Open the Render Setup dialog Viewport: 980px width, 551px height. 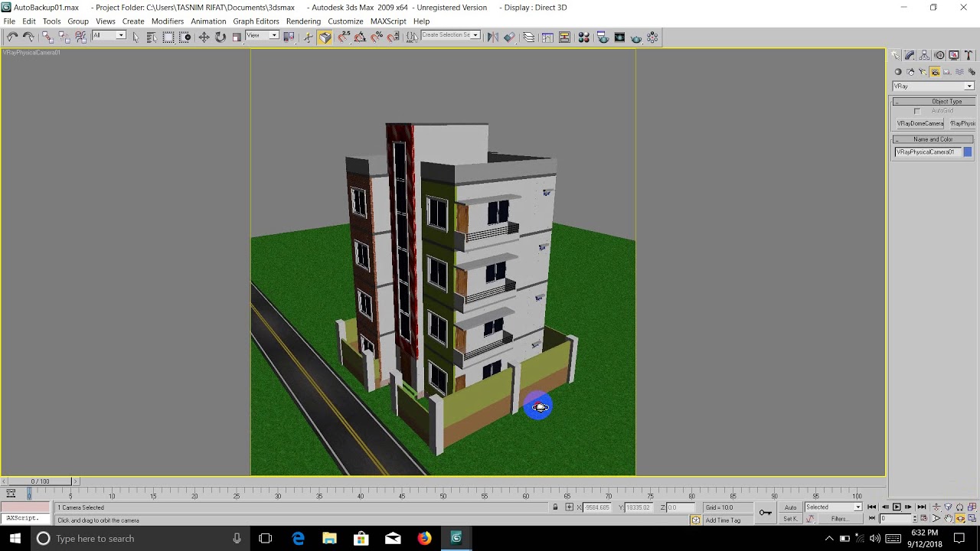pyautogui.click(x=603, y=37)
